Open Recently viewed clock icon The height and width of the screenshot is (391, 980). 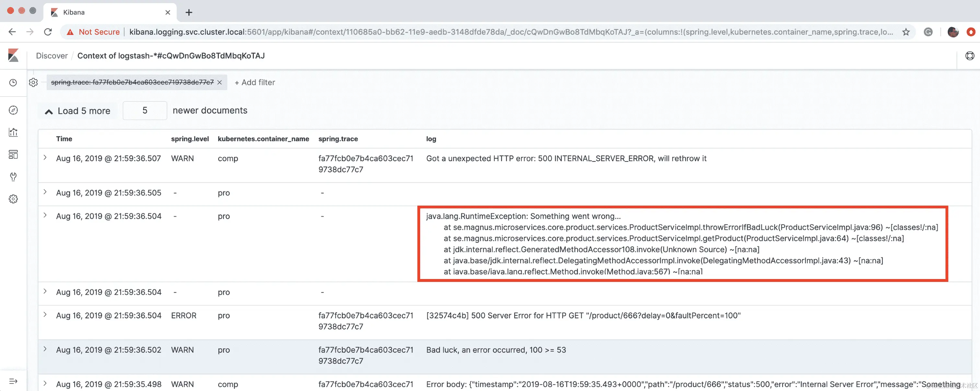13,83
